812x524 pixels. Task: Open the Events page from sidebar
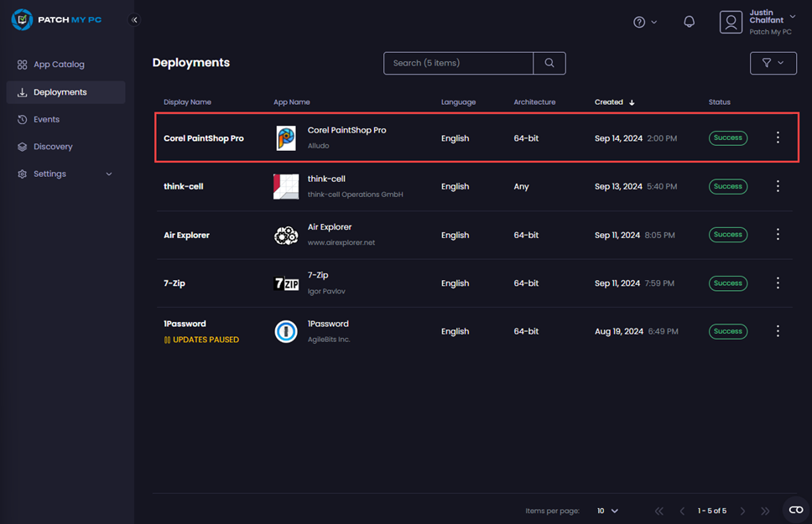point(46,120)
